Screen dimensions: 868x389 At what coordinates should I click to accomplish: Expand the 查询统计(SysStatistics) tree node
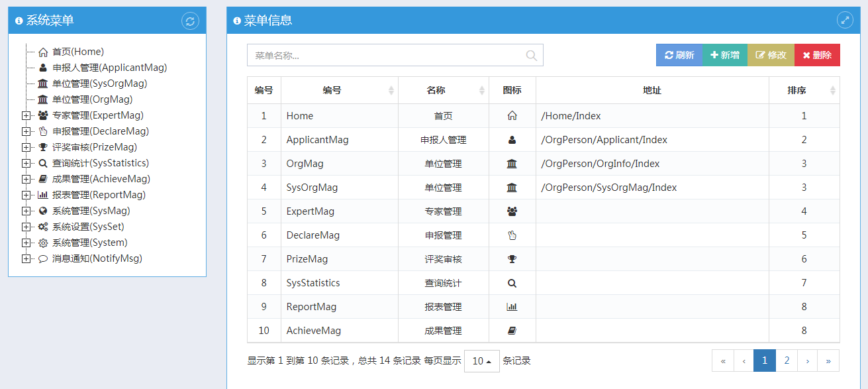point(26,163)
